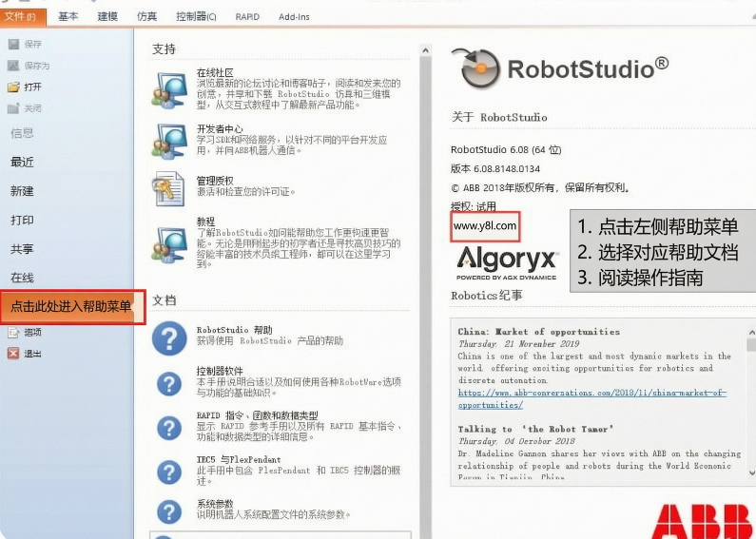The width and height of the screenshot is (756, 539).
Task: Select 共享 in the left menu
Action: (x=22, y=249)
